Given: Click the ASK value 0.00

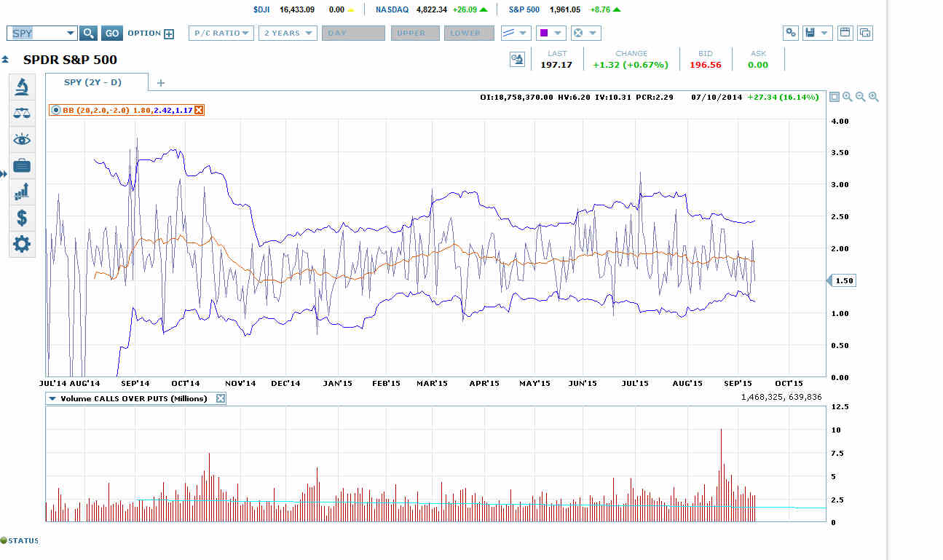Looking at the screenshot, I should point(758,65).
